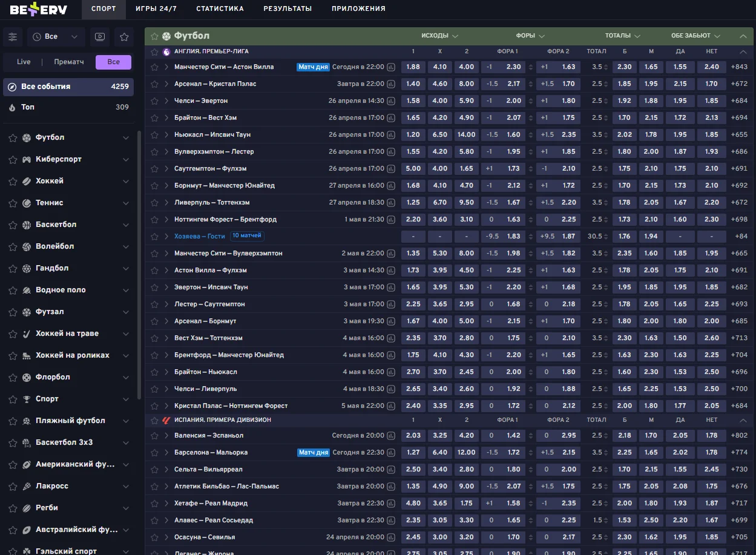Expand the Исходы column dropdown

[439, 36]
